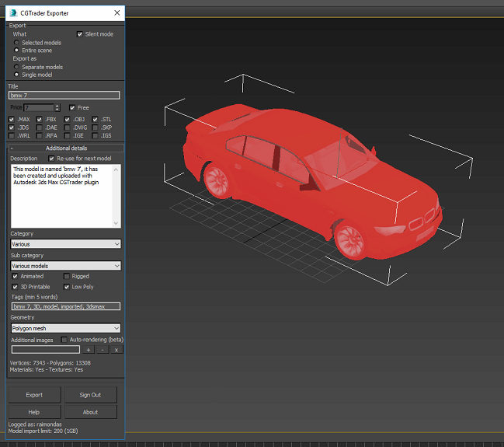Viewport: 504px width, 447px height.
Task: Enable the .DAE format checkbox
Action: click(40, 127)
